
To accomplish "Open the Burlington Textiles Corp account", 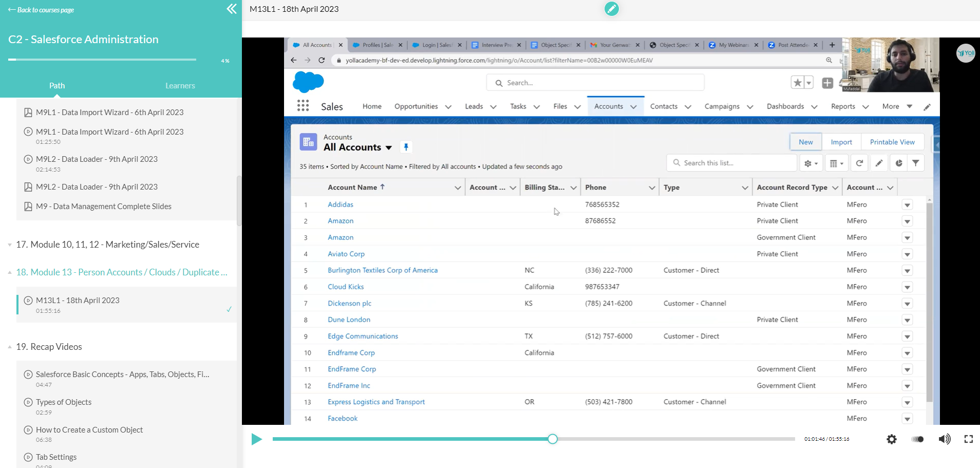I will (x=383, y=270).
